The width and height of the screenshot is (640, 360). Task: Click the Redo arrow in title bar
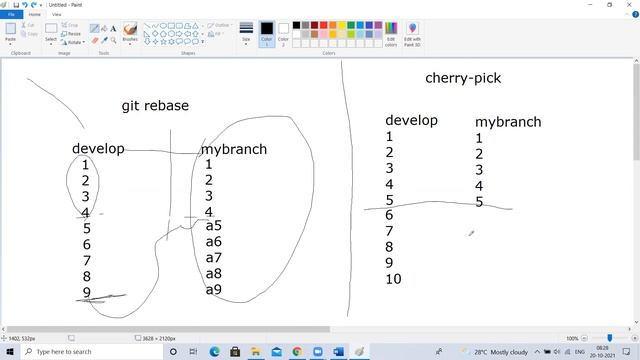click(x=33, y=5)
